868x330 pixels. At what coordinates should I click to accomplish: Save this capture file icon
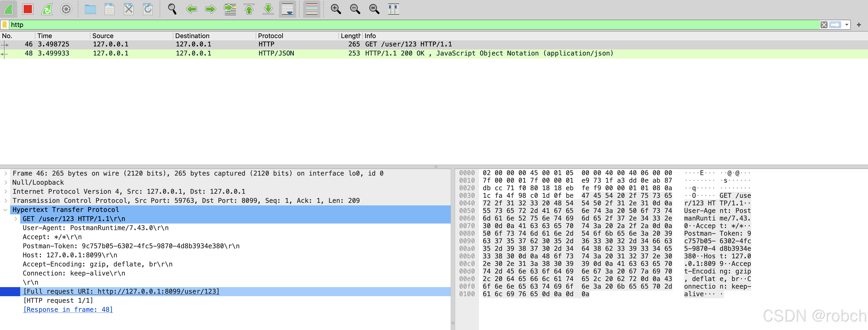(x=110, y=9)
